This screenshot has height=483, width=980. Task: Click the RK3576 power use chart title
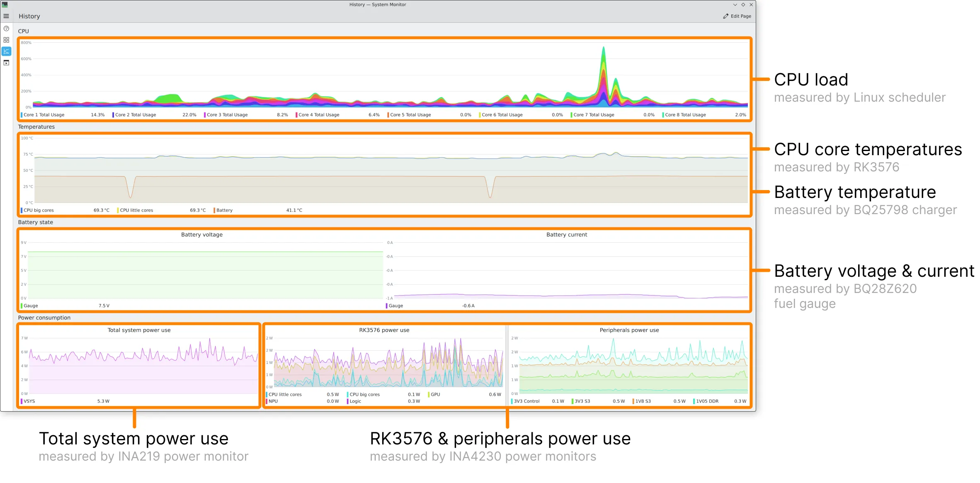click(x=384, y=330)
